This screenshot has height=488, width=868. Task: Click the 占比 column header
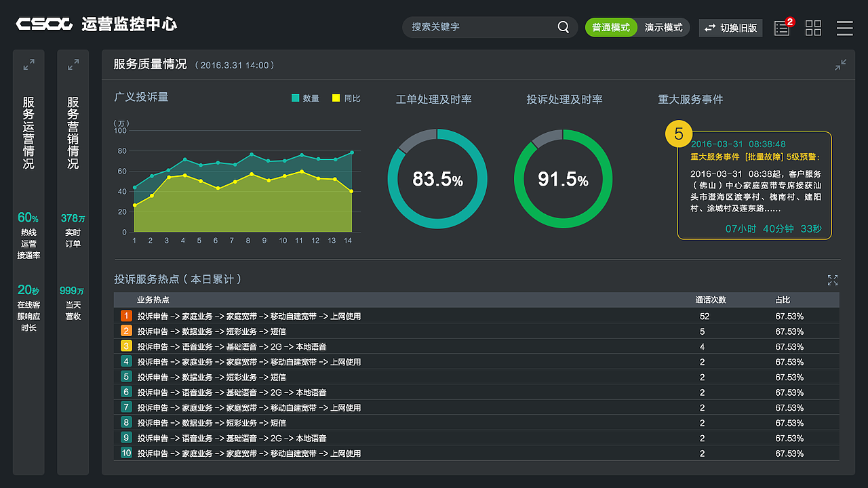coord(783,300)
